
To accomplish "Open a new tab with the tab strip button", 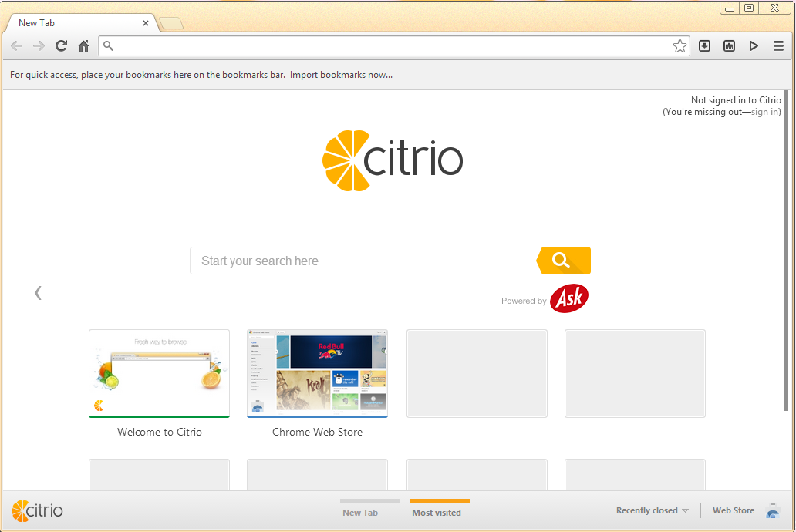I will pos(171,23).
